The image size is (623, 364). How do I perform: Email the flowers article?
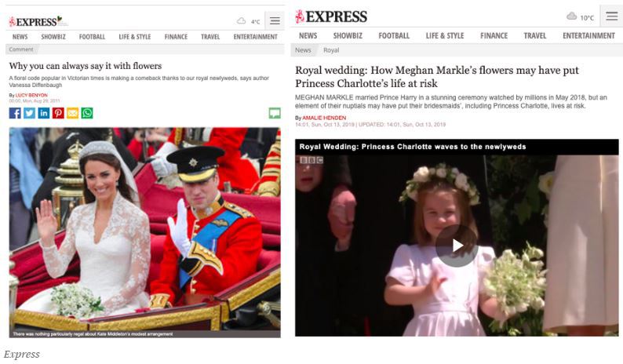73,113
